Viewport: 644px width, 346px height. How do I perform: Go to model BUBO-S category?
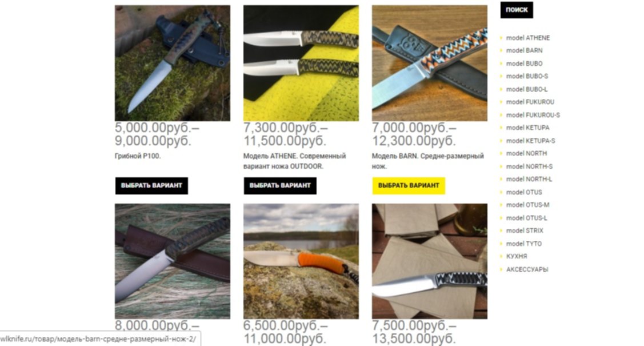coord(527,76)
